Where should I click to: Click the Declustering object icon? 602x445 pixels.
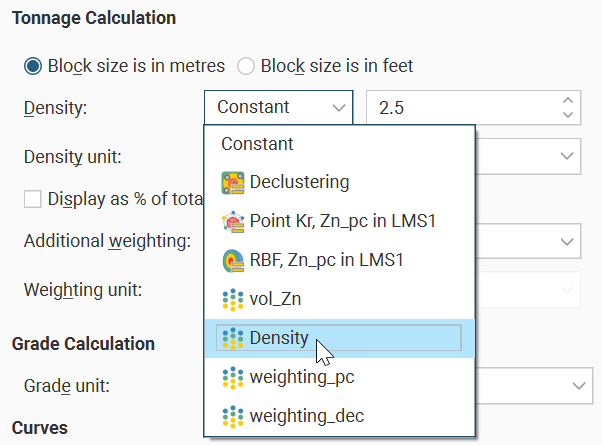pos(233,182)
